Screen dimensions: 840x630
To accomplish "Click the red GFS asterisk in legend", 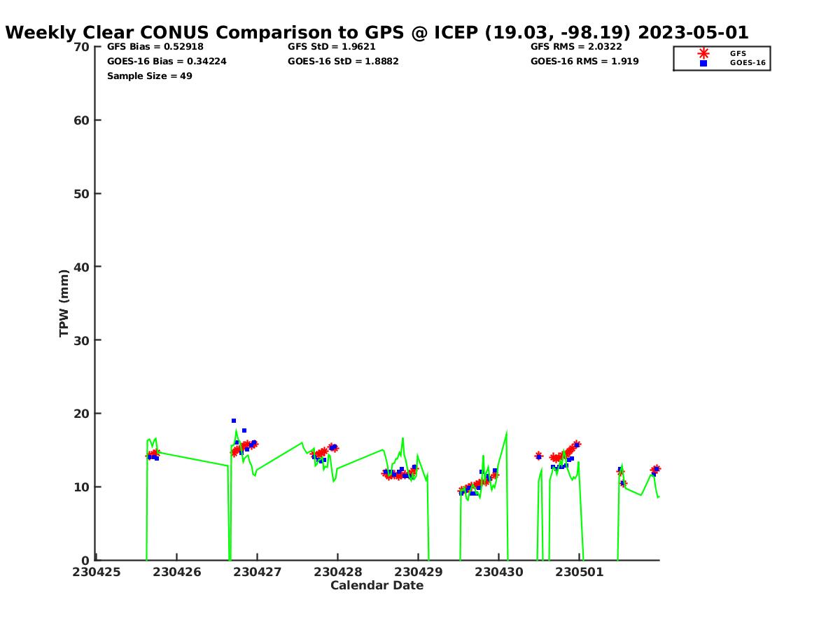I will [x=703, y=53].
